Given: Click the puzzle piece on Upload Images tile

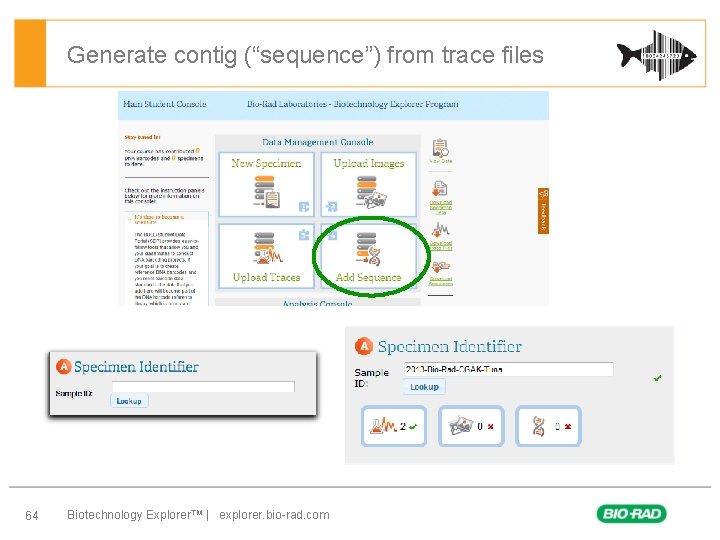Looking at the screenshot, I should 332,207.
